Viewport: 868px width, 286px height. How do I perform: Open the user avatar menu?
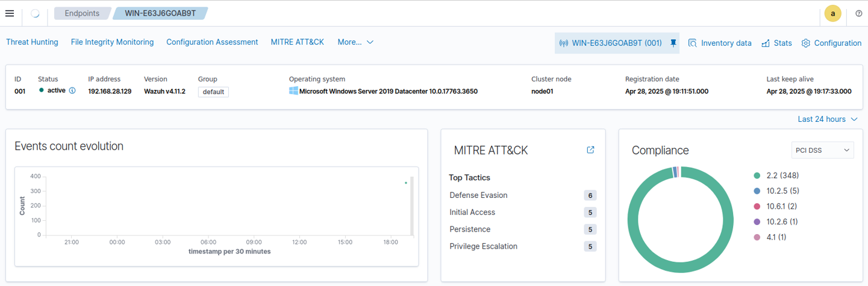[x=832, y=13]
